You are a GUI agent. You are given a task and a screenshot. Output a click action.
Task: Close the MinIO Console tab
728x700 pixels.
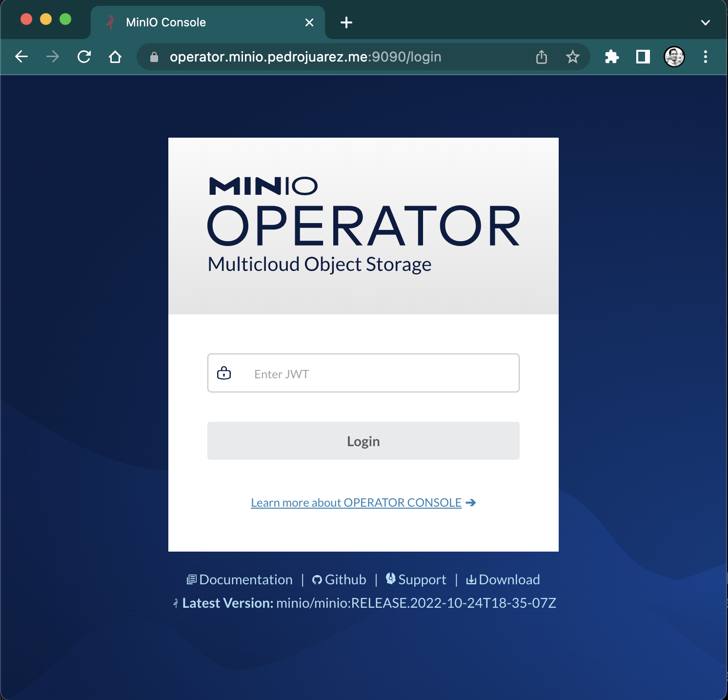[309, 22]
